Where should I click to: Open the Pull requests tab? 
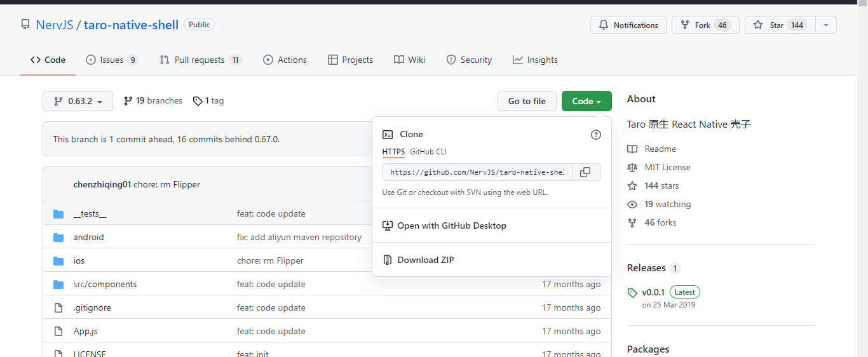[x=200, y=60]
